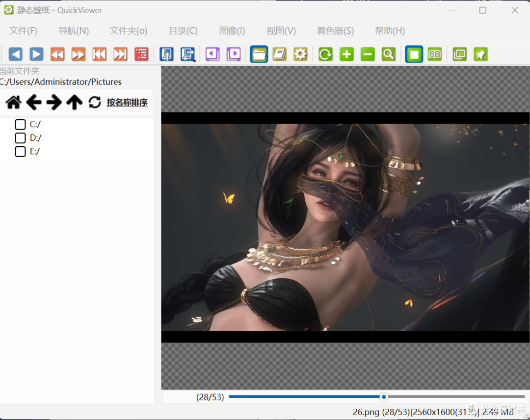Open the 文件夹(o) menu
The width and height of the screenshot is (530, 420).
(129, 31)
